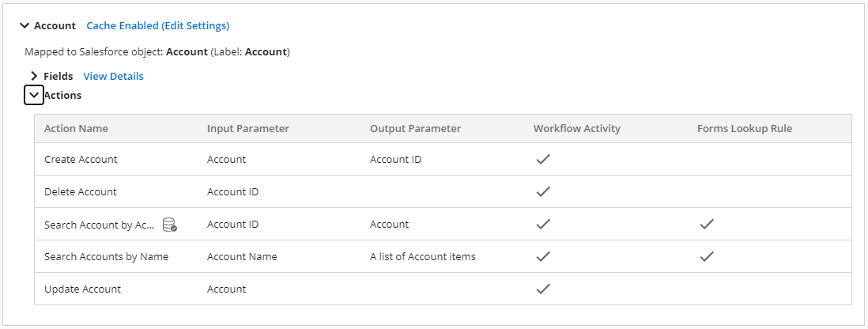This screenshot has height=329, width=868.
Task: Click the Forms Lookup Rule column header
Action: pos(744,128)
